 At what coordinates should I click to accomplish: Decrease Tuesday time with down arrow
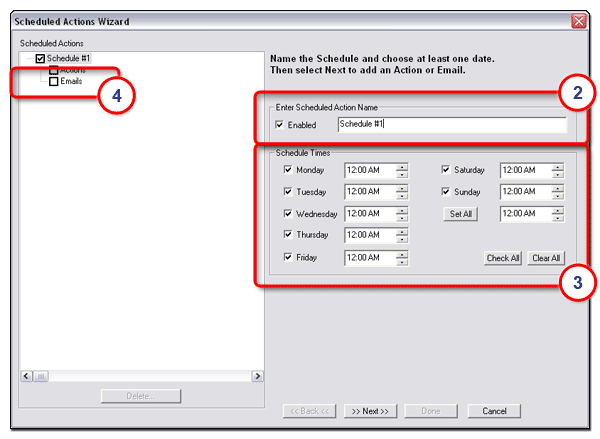click(x=402, y=196)
